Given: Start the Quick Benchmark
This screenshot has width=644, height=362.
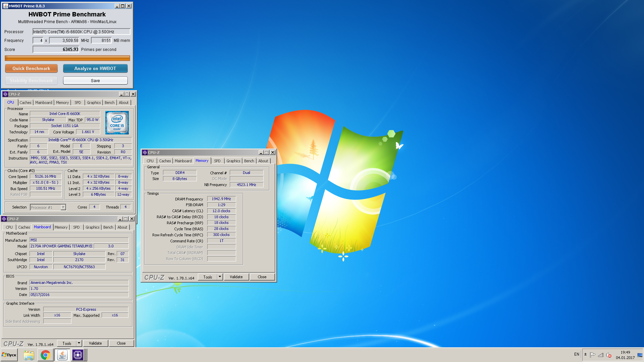Looking at the screenshot, I should [31, 68].
